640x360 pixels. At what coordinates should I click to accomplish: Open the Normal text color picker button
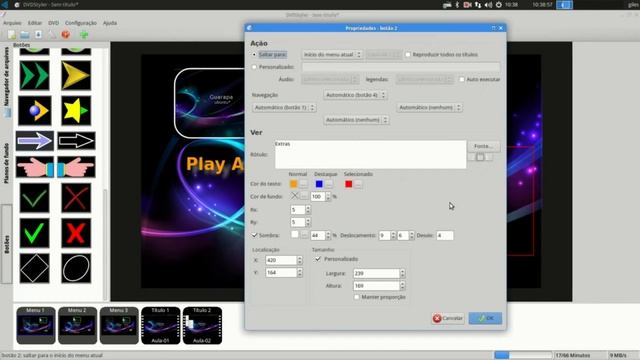pos(303,184)
